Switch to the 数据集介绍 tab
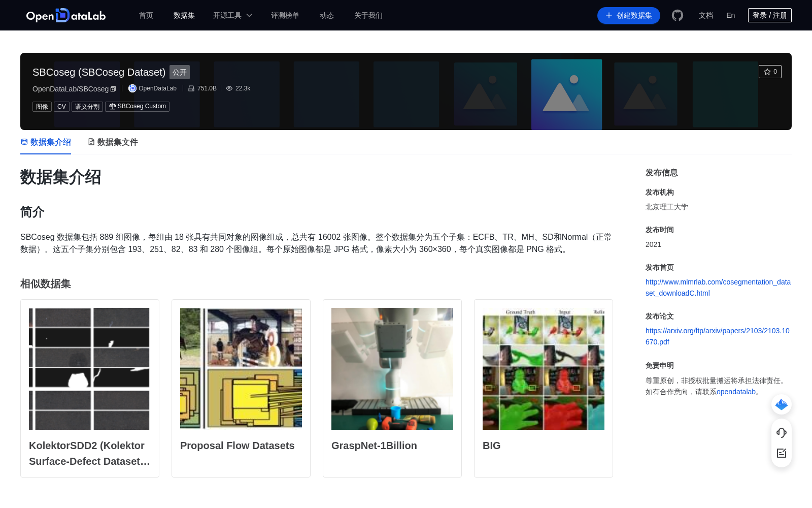 pyautogui.click(x=46, y=142)
